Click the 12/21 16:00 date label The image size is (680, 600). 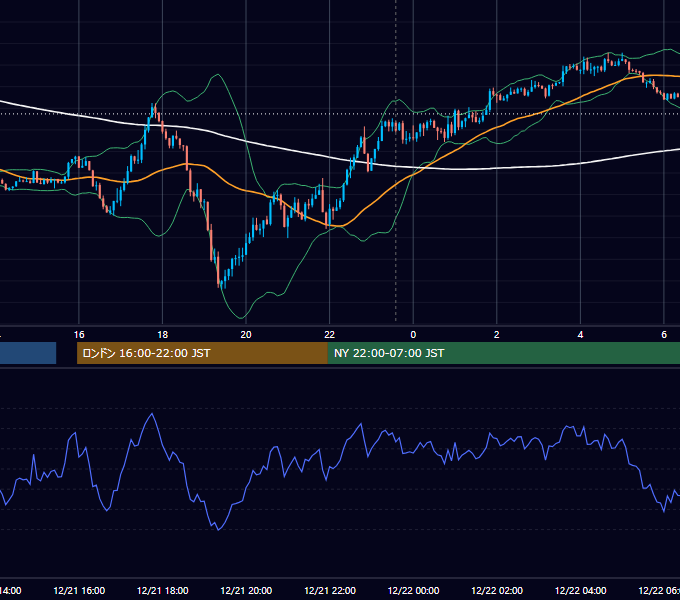pos(79,591)
